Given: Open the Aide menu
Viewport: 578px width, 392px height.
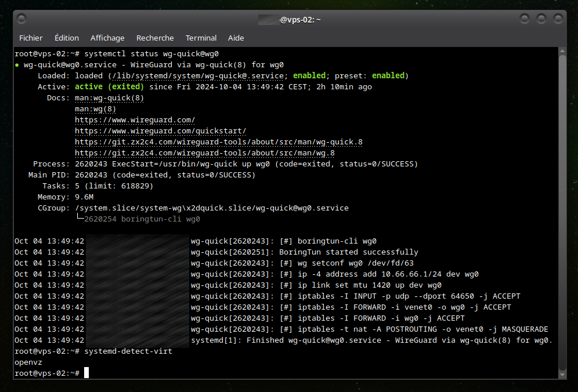Looking at the screenshot, I should point(236,38).
